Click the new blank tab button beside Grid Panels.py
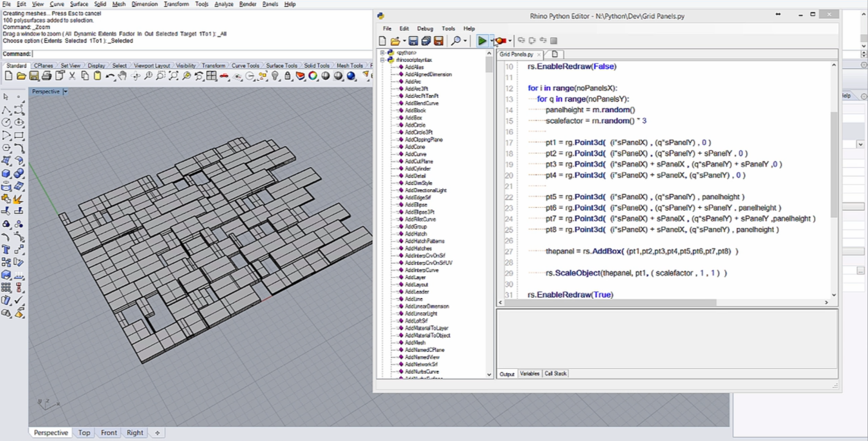This screenshot has width=868, height=441. pyautogui.click(x=555, y=54)
